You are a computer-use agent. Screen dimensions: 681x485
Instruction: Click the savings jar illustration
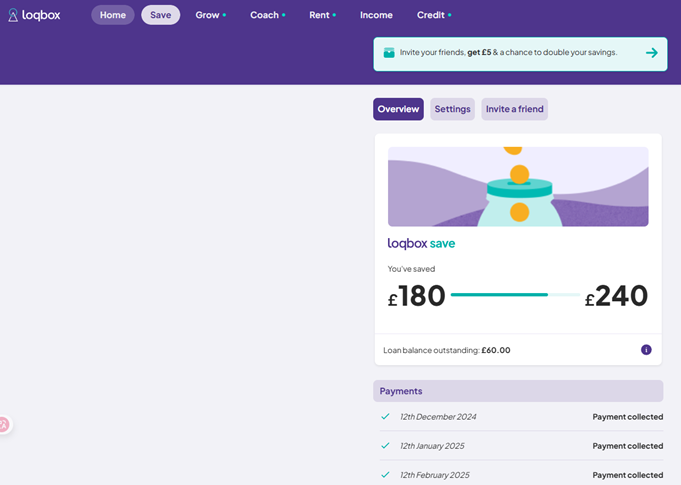click(518, 187)
